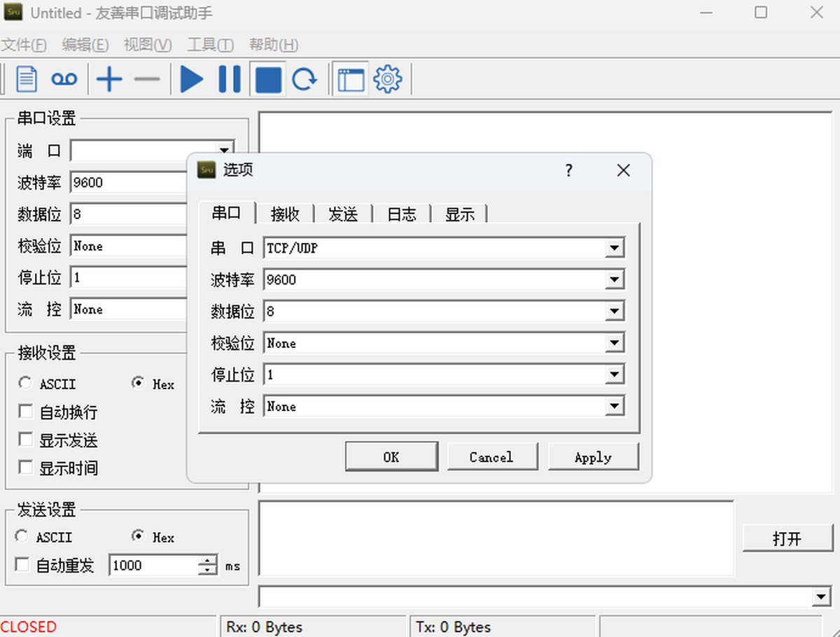Toggle the panel view window icon
This screenshot has width=840, height=637.
351,79
